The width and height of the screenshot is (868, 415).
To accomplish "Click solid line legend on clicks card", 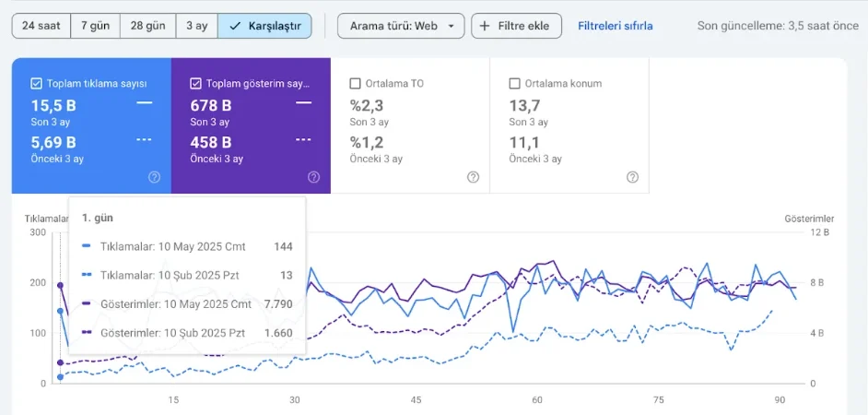I will click(x=144, y=102).
